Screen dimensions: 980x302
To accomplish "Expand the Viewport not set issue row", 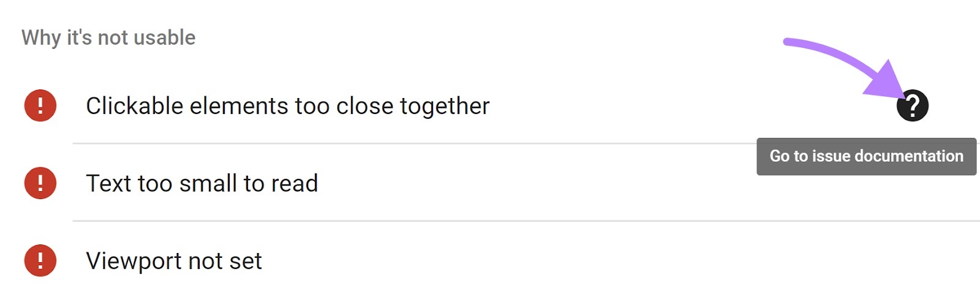I will tap(490, 260).
